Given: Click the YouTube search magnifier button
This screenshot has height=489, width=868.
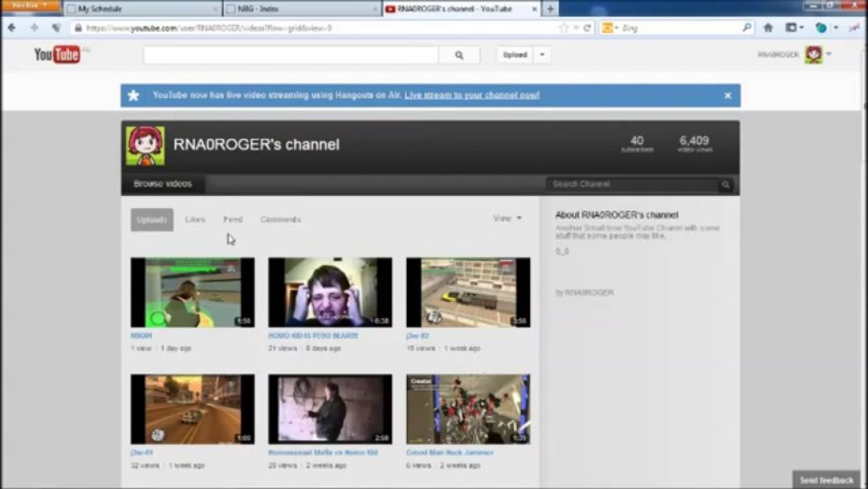Looking at the screenshot, I should [x=459, y=56].
